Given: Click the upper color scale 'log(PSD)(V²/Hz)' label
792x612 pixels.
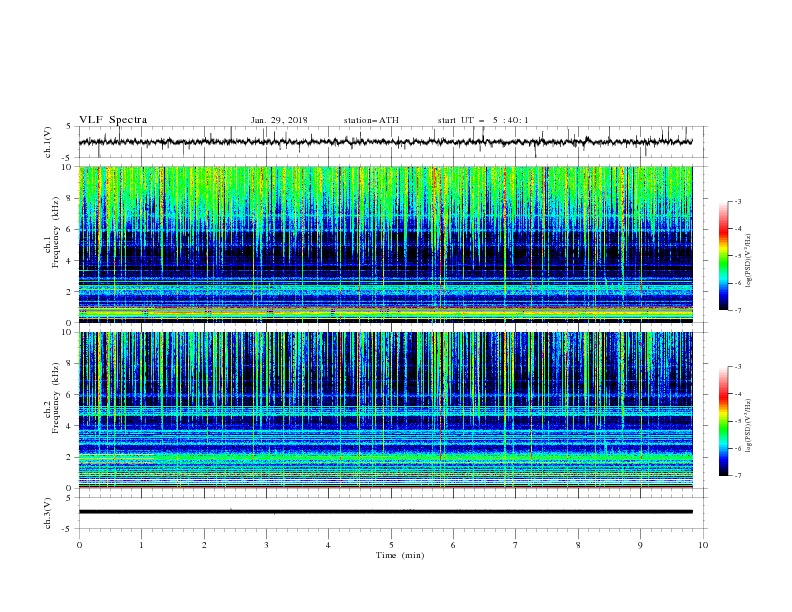Looking at the screenshot, I should point(748,261).
